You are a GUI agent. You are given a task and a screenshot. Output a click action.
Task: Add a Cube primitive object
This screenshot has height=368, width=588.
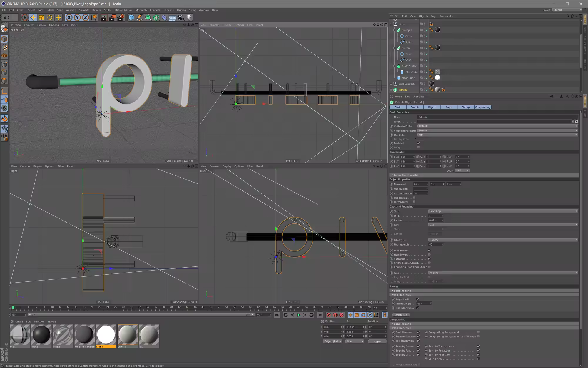(x=131, y=18)
